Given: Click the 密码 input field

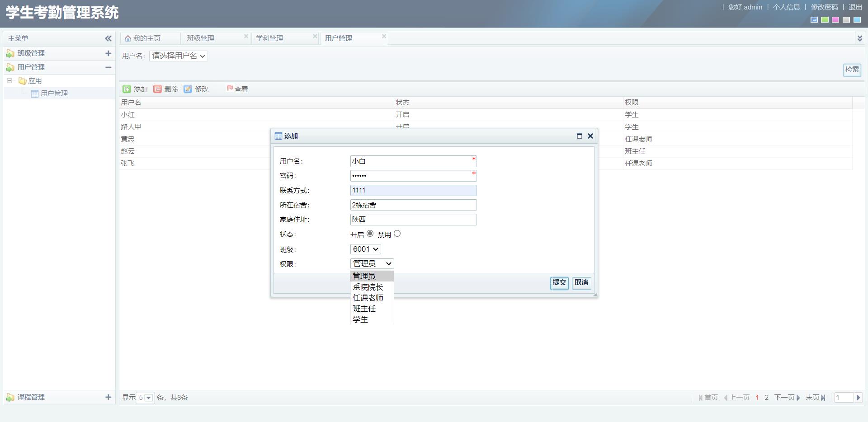Looking at the screenshot, I should pos(413,176).
